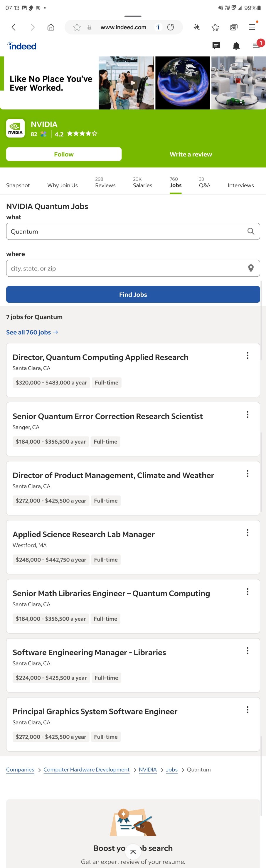Open options for Applied Science Research Lab Manager
The image size is (266, 868).
point(248,532)
